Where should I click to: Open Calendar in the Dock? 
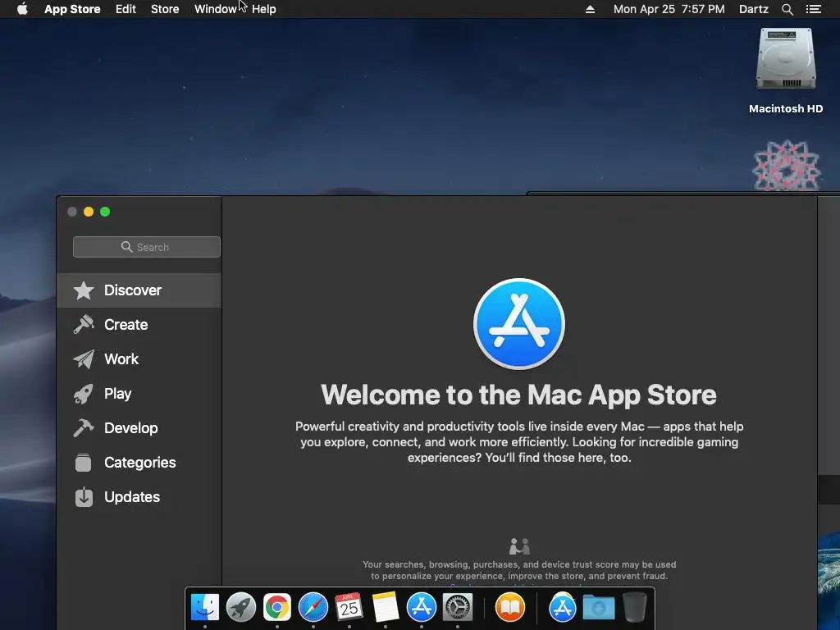tap(349, 608)
